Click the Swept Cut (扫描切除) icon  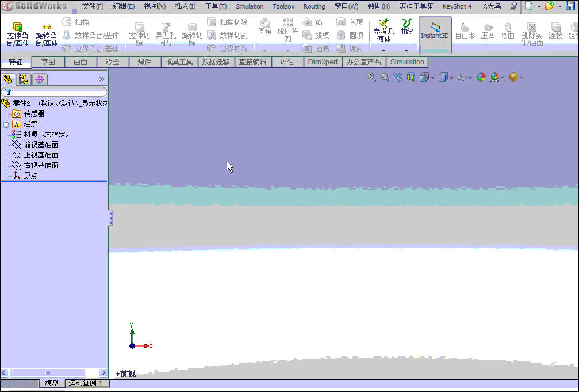click(212, 22)
